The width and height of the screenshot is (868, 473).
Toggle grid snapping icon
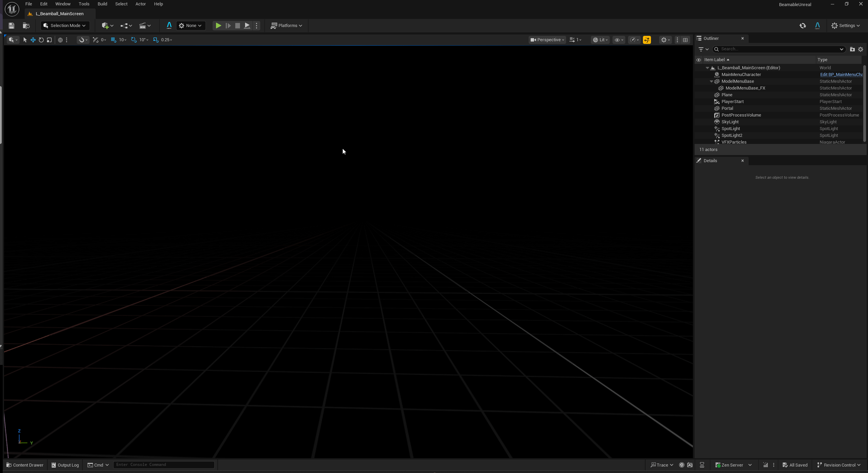point(114,40)
